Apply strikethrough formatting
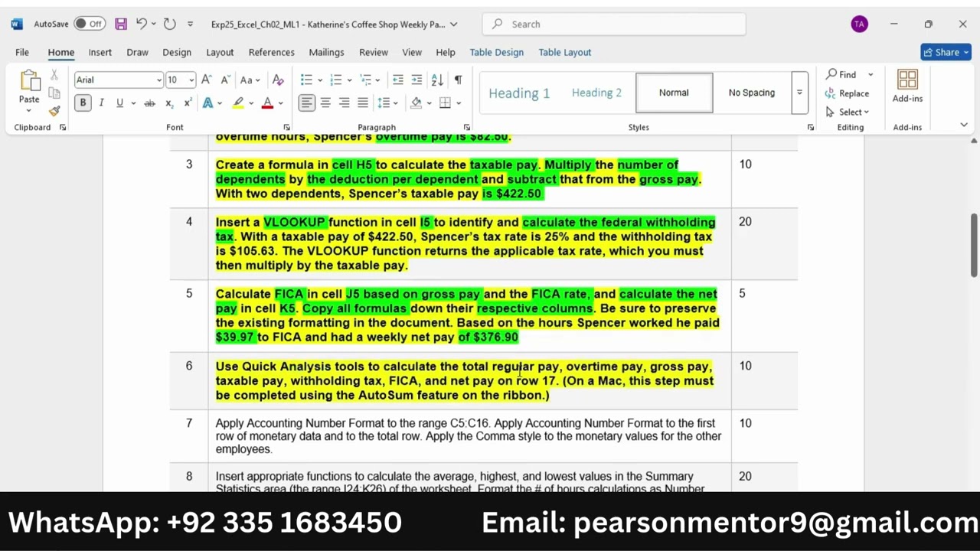This screenshot has height=551, width=980. coord(150,103)
